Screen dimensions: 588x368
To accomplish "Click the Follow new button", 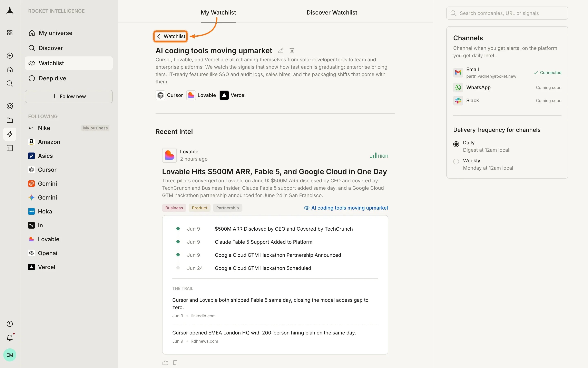I will point(69,96).
